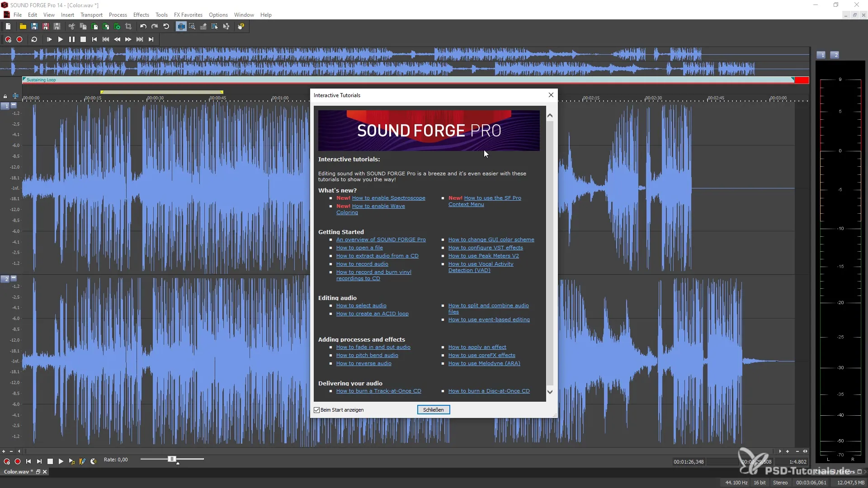This screenshot has width=868, height=488.
Task: Close the Interactive Tutorials dialog
Action: [x=551, y=95]
